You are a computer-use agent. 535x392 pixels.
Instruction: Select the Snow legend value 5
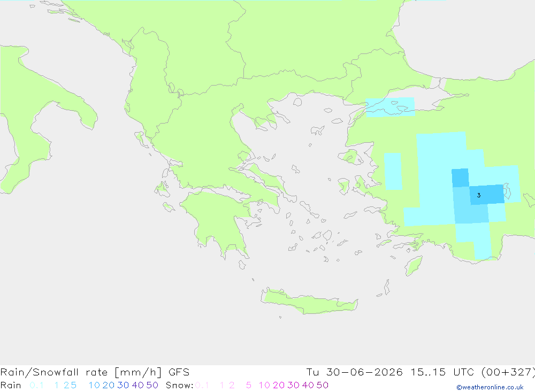pos(249,385)
